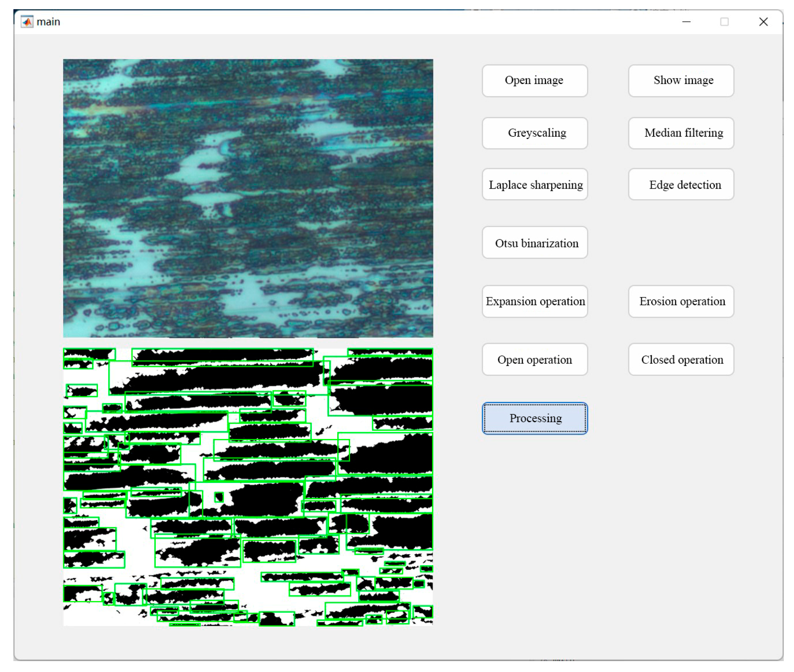Apply the Open operation
The width and height of the screenshot is (794, 672).
point(534,359)
